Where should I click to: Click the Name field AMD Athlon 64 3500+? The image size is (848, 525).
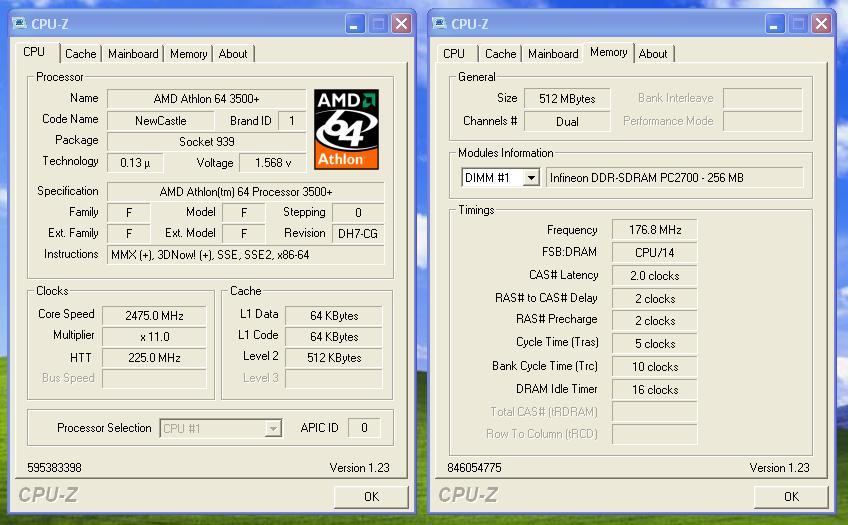tap(207, 99)
